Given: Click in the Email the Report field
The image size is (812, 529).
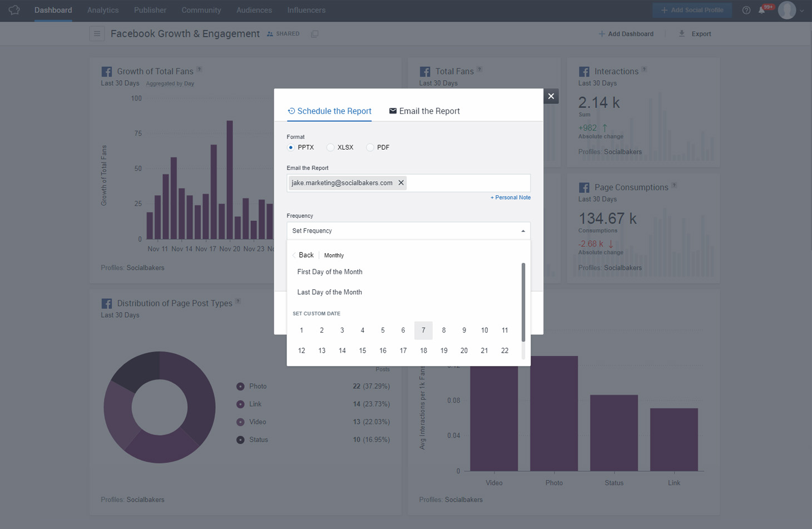Looking at the screenshot, I should (x=408, y=183).
